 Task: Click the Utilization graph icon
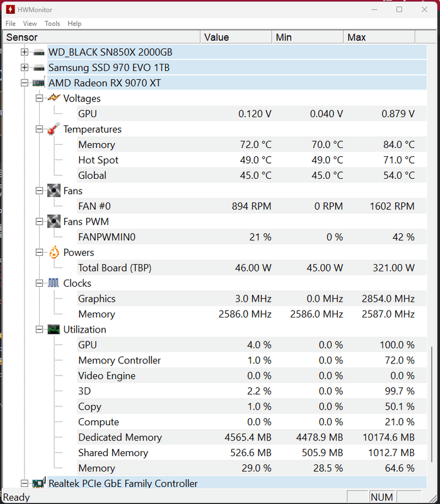(x=54, y=329)
